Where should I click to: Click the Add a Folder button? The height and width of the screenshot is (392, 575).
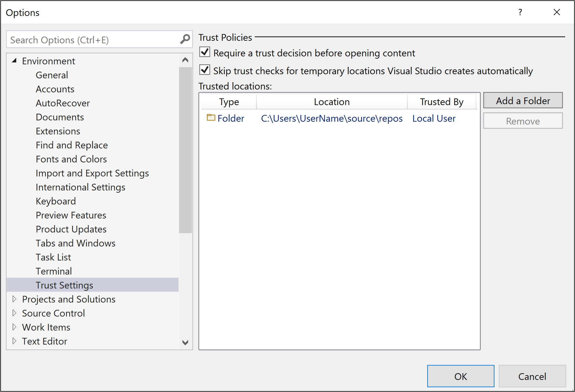point(522,100)
